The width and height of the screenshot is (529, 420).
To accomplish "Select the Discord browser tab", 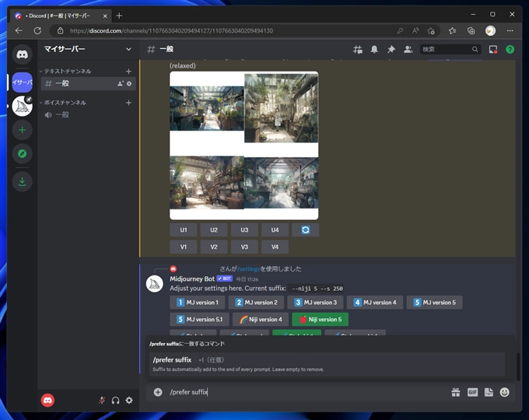I will (x=61, y=16).
